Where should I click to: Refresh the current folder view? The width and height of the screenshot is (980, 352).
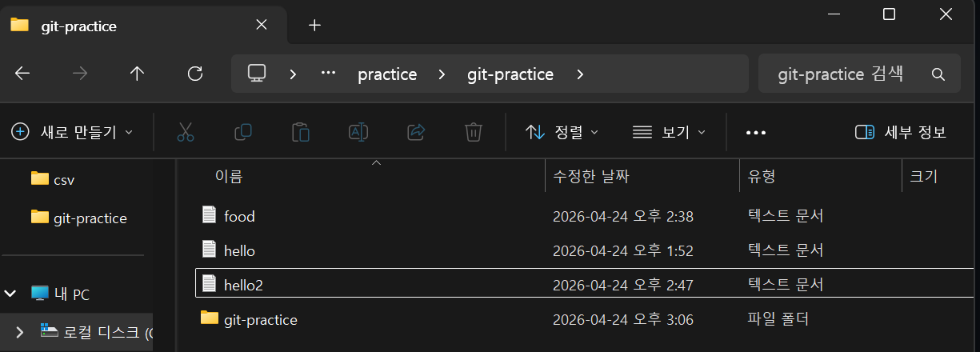click(x=194, y=74)
